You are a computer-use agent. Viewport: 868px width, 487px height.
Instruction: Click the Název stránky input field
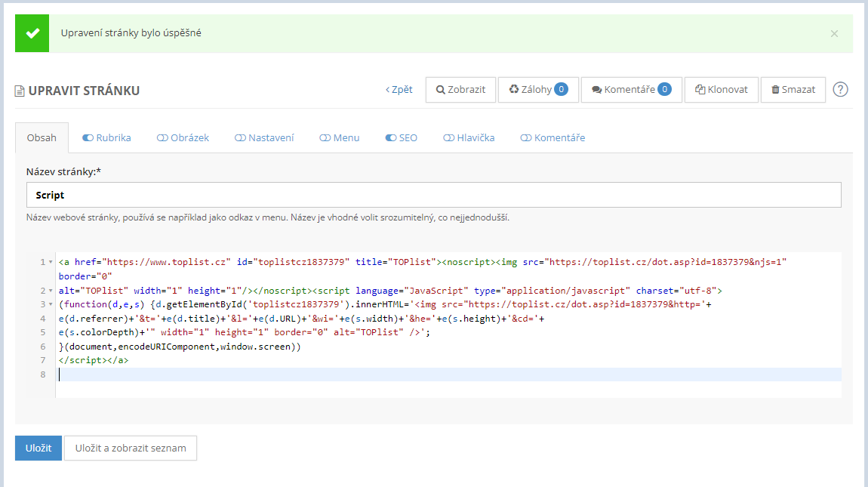[433, 195]
